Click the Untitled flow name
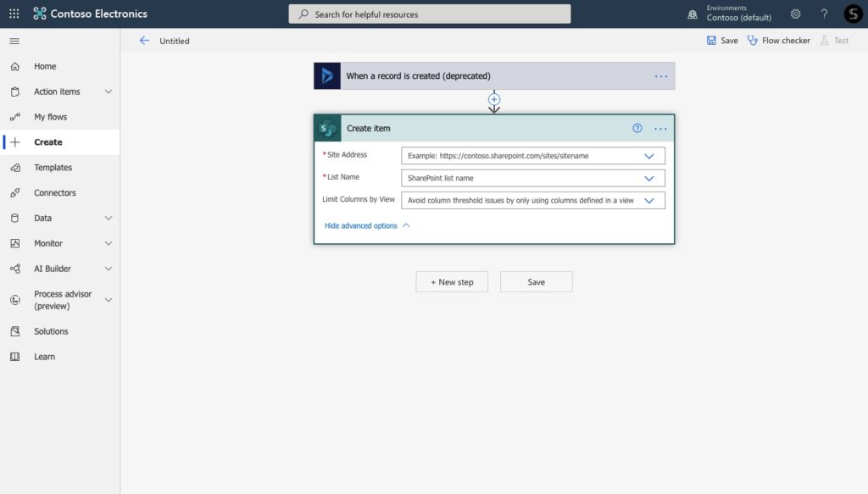868x494 pixels. click(x=175, y=41)
